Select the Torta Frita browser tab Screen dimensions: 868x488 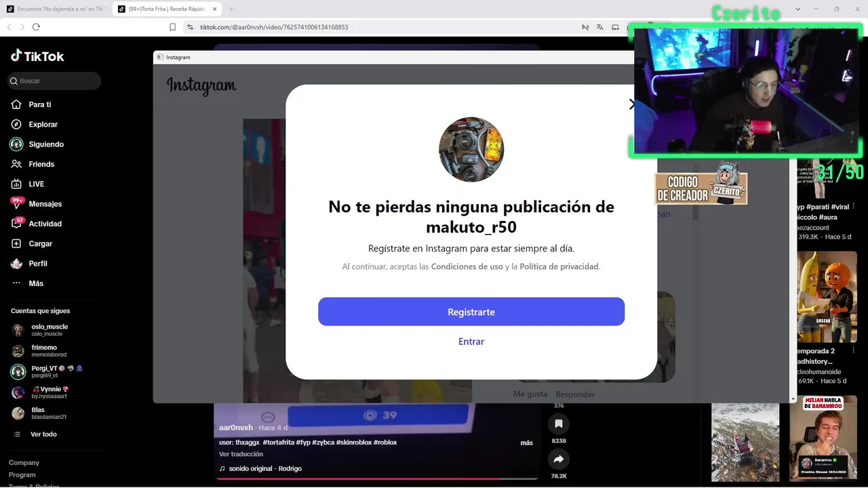pyautogui.click(x=166, y=9)
